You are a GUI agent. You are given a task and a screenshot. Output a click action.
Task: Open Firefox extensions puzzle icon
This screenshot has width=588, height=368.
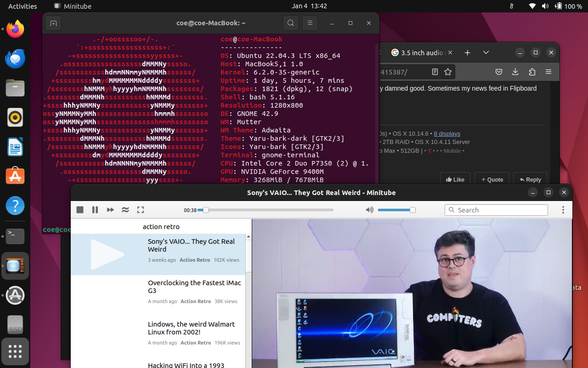(x=532, y=72)
